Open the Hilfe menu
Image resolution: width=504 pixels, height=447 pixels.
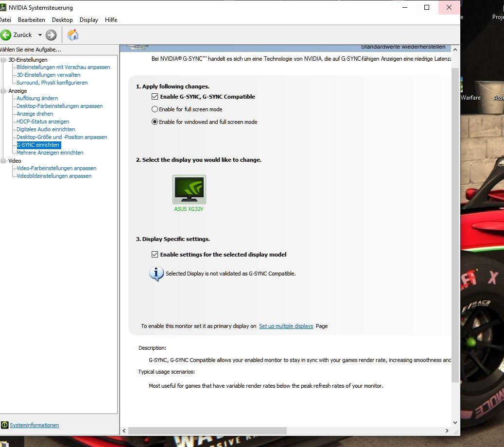click(x=111, y=20)
